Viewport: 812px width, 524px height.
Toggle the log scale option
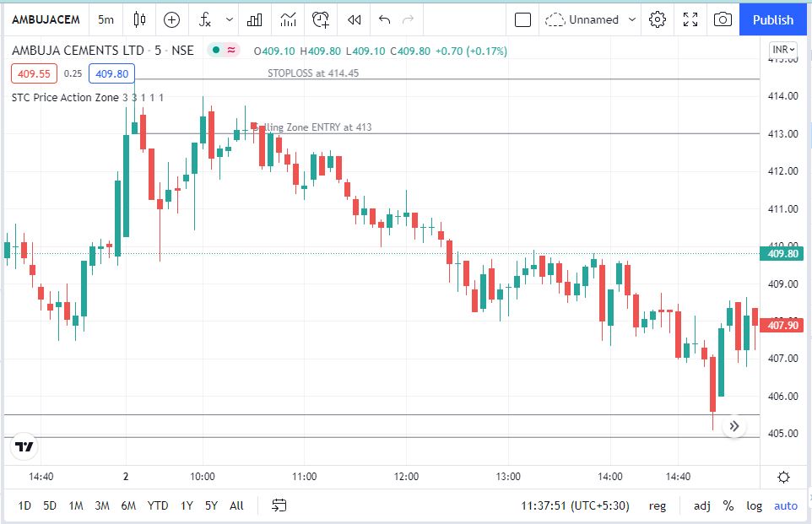point(754,505)
